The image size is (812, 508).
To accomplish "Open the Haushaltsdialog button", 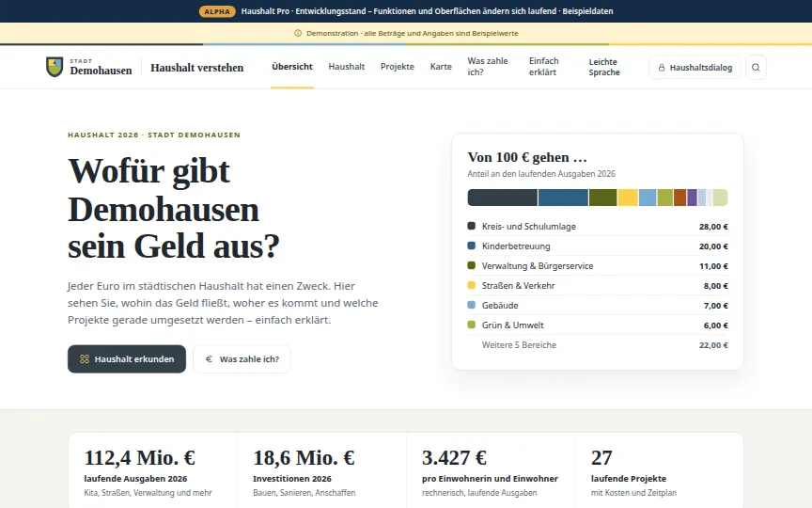I will [x=695, y=68].
